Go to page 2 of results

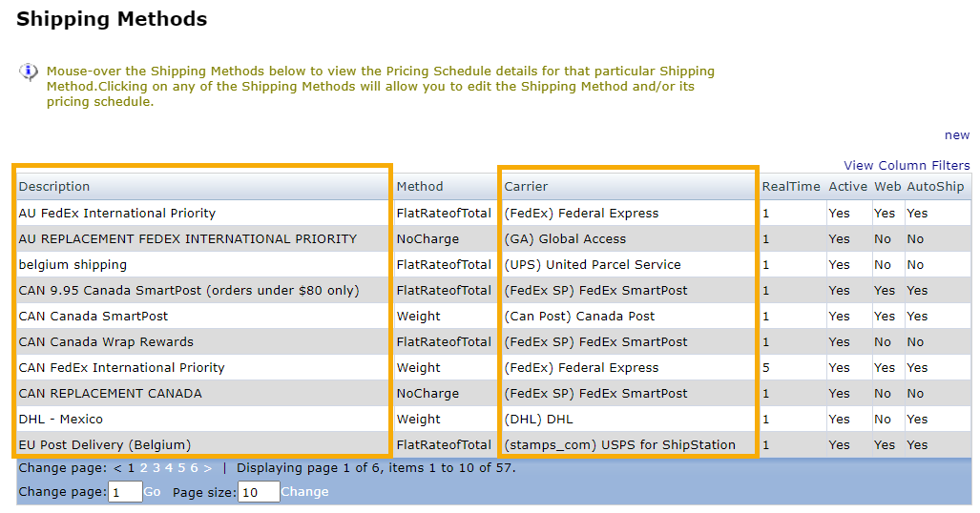[x=144, y=468]
